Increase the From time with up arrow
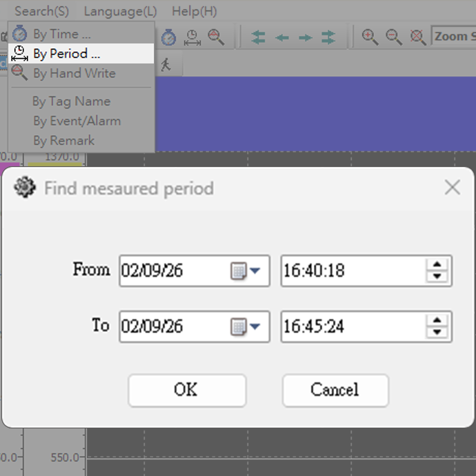The image size is (476, 476). click(436, 264)
